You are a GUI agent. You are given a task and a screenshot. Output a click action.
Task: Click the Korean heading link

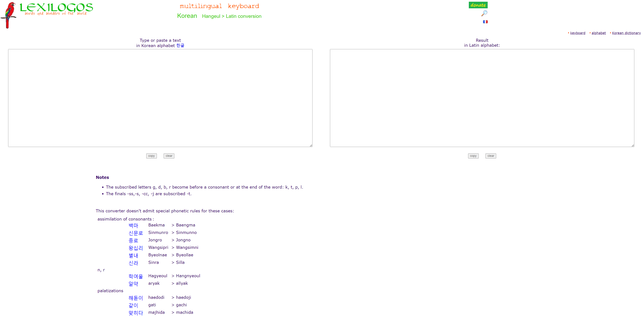(x=187, y=16)
